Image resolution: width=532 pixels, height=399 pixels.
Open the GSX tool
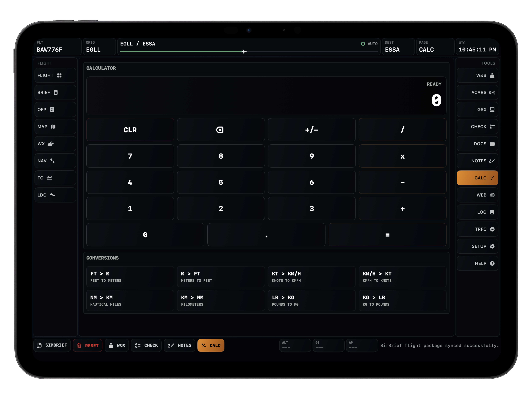[477, 109]
